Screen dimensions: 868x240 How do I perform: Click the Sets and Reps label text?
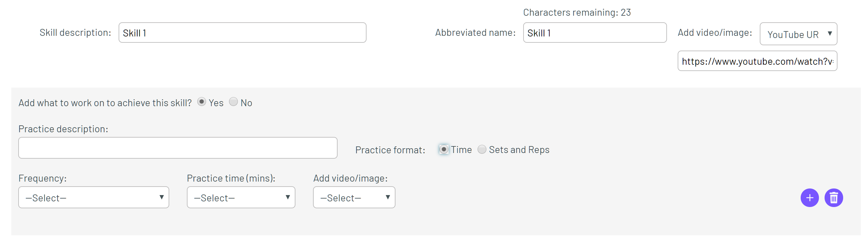coord(519,150)
